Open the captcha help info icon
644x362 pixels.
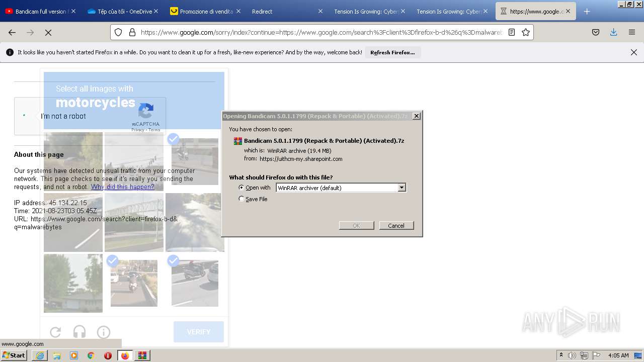click(x=104, y=332)
